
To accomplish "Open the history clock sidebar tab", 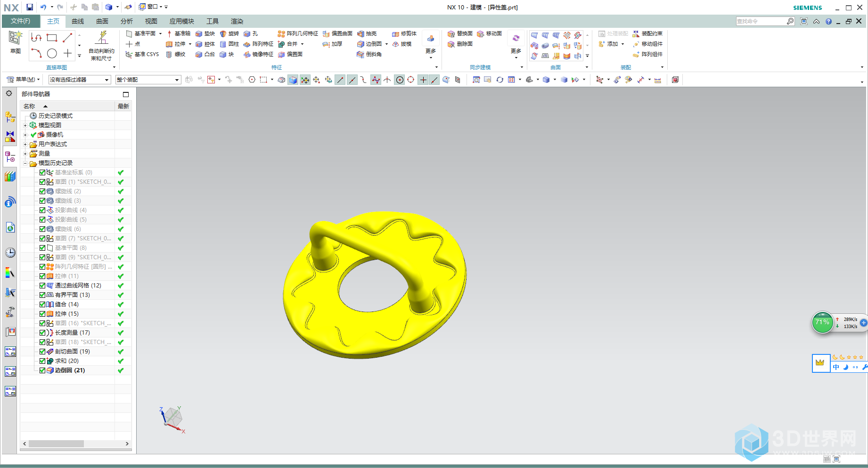I will coord(10,253).
